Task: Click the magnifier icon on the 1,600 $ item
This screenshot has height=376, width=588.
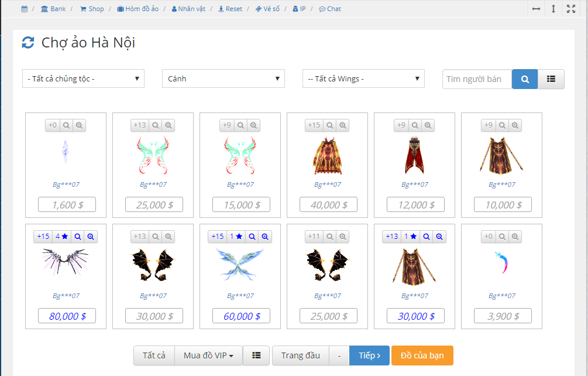Action: pyautogui.click(x=66, y=125)
